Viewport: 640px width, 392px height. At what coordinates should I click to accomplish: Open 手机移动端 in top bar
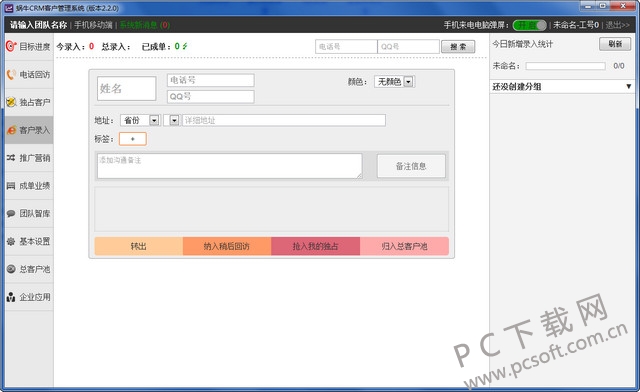pyautogui.click(x=93, y=25)
